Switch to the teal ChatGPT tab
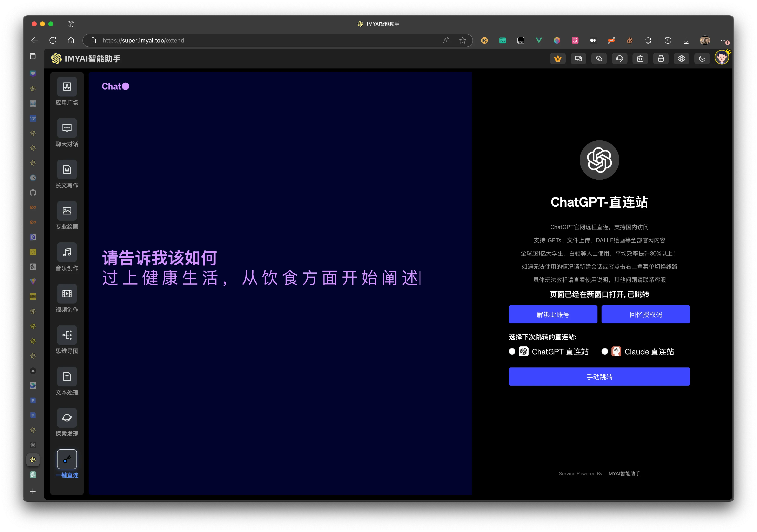 [33, 475]
